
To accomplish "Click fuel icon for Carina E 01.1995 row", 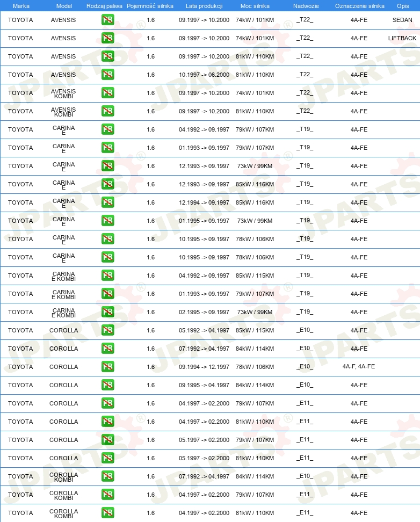I will 107,221.
